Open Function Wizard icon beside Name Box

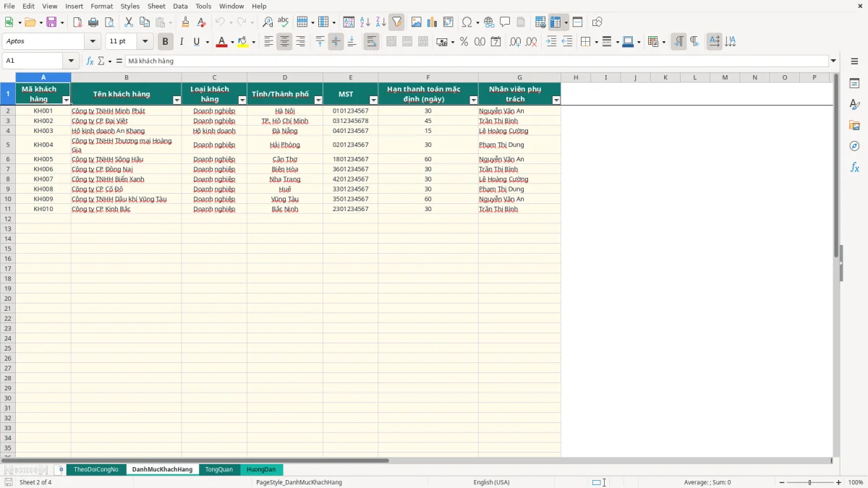90,61
